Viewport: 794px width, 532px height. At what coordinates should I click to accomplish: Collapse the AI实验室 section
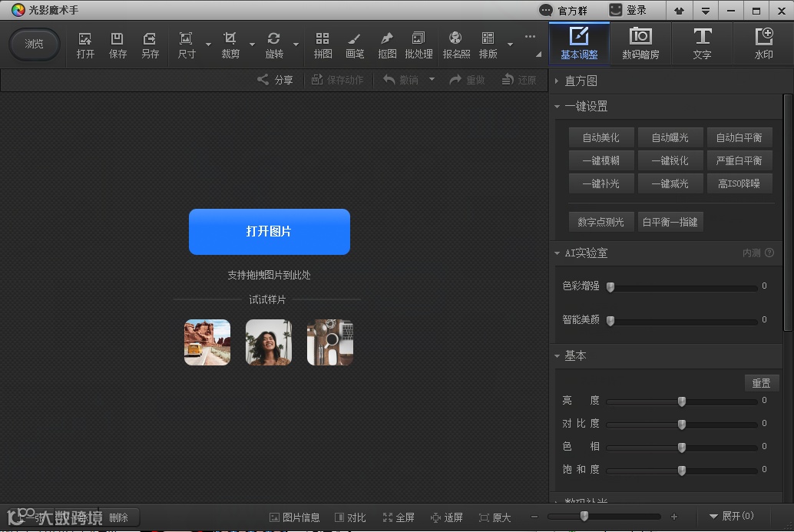(x=557, y=253)
